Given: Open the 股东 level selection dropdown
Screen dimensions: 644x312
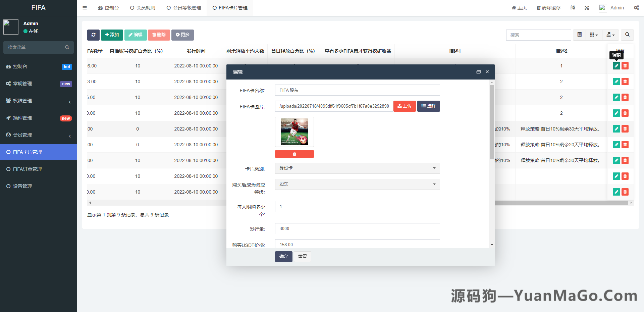Looking at the screenshot, I should tap(357, 184).
